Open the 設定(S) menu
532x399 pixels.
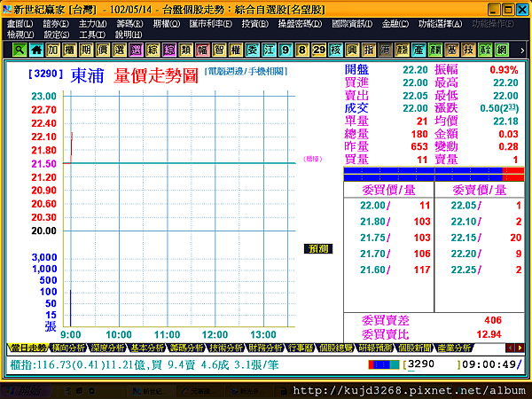tap(57, 35)
